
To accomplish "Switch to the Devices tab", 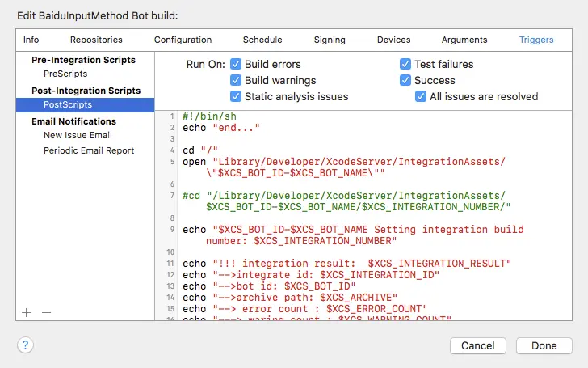I will click(394, 40).
